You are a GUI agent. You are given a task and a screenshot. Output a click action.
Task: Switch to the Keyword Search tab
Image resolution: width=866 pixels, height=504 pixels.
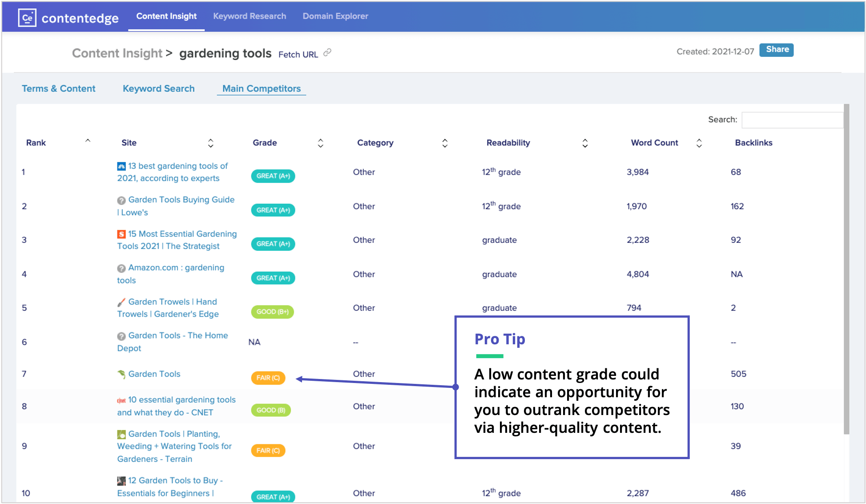pyautogui.click(x=158, y=88)
